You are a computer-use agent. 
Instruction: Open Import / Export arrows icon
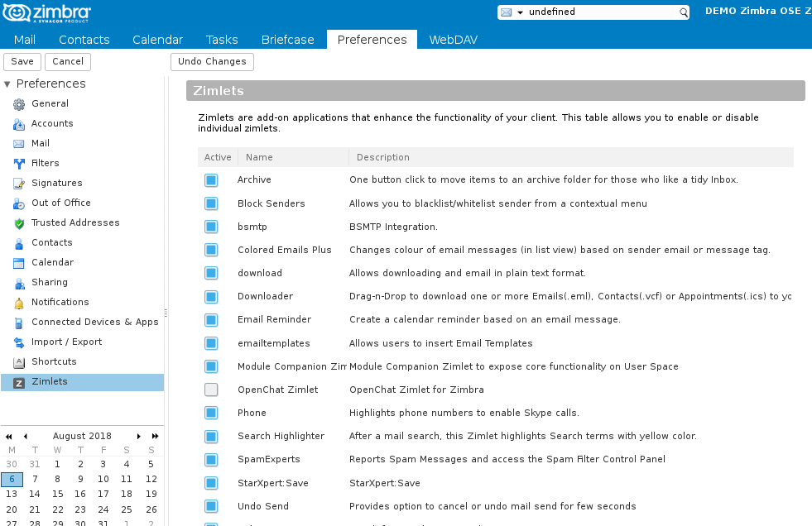coord(19,342)
